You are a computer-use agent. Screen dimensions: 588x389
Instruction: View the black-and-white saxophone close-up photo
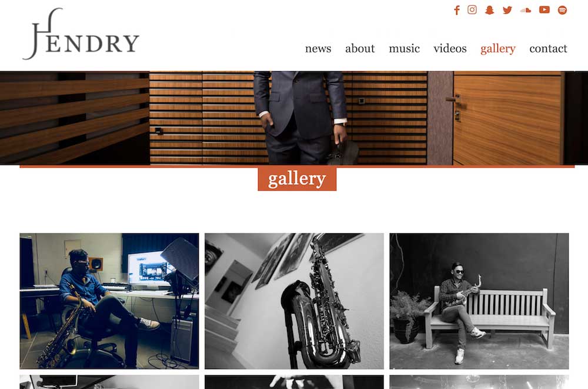point(295,301)
